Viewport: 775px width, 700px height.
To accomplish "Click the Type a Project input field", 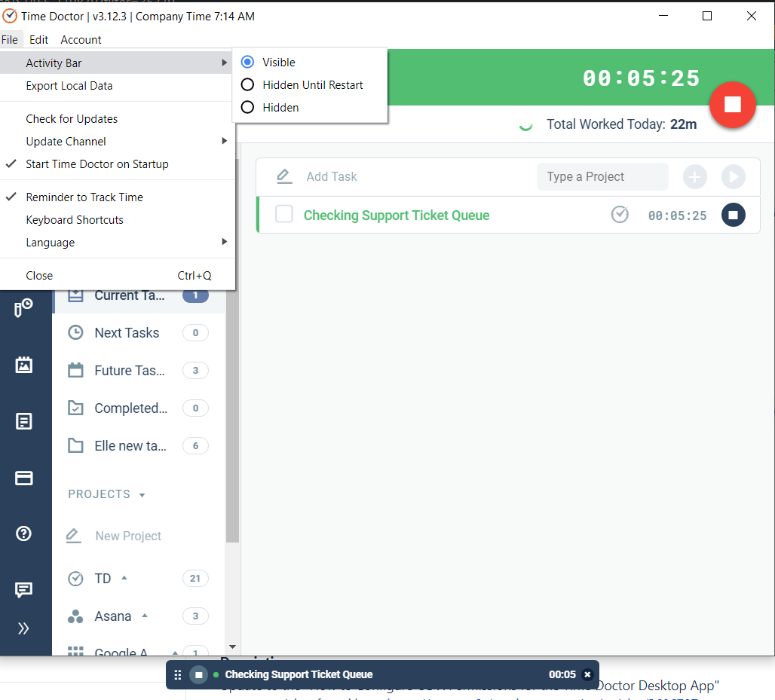I will [602, 176].
